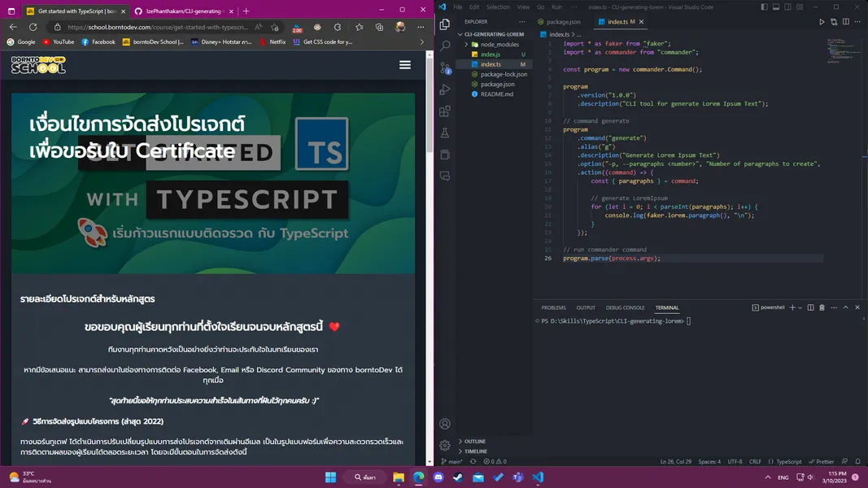Click the TypeScript language mode in status bar
This screenshot has width=868, height=488.
pyautogui.click(x=788, y=461)
